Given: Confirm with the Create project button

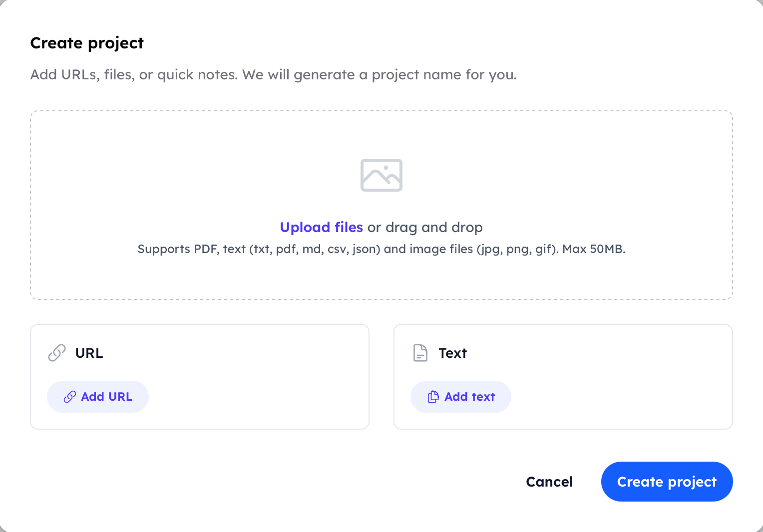Looking at the screenshot, I should click(x=667, y=482).
